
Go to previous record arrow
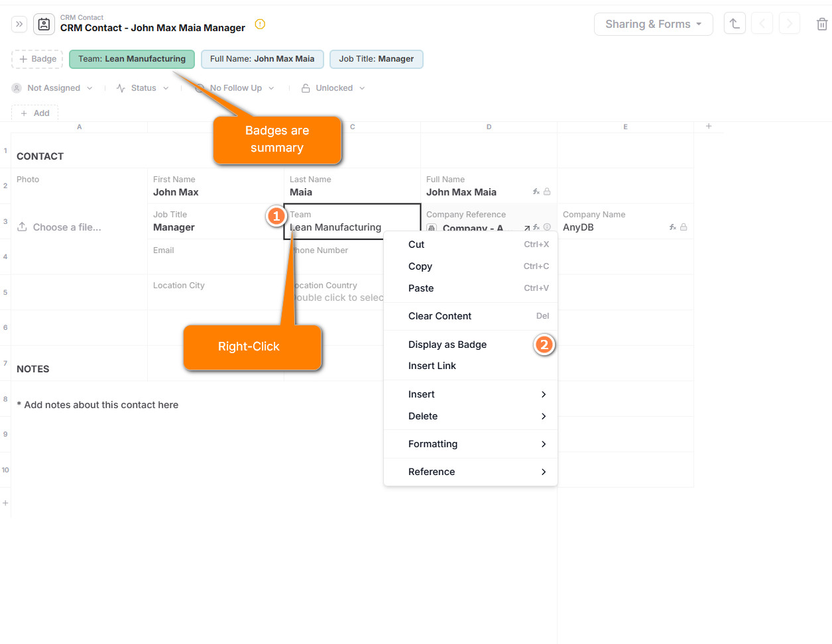762,24
